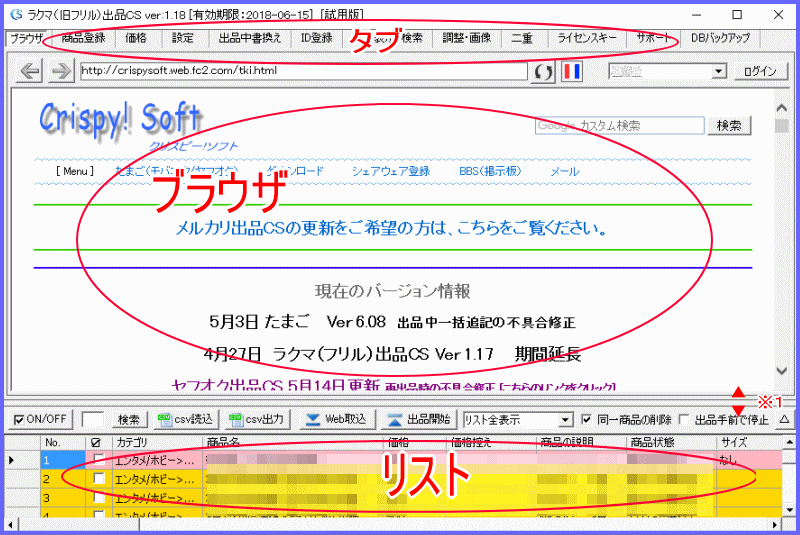Open the ライセンスキー tab
This screenshot has height=535, width=800.
[x=587, y=38]
